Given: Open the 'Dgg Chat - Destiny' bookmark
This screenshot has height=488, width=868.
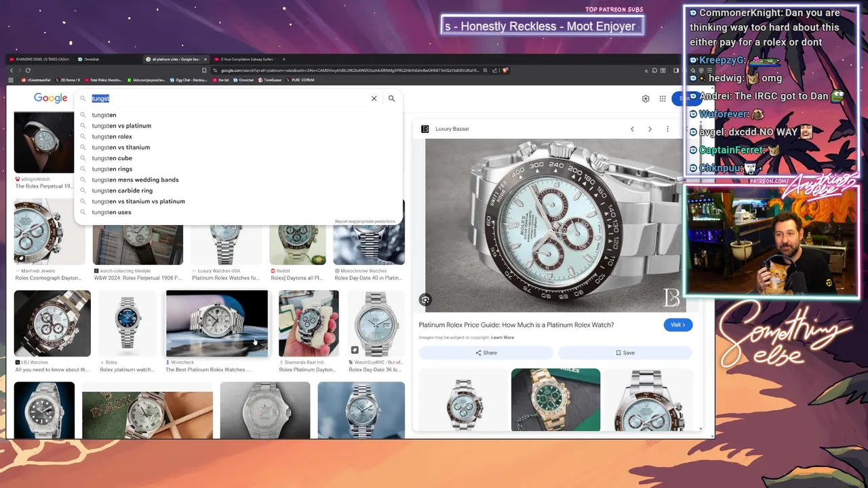Looking at the screenshot, I should [x=189, y=80].
